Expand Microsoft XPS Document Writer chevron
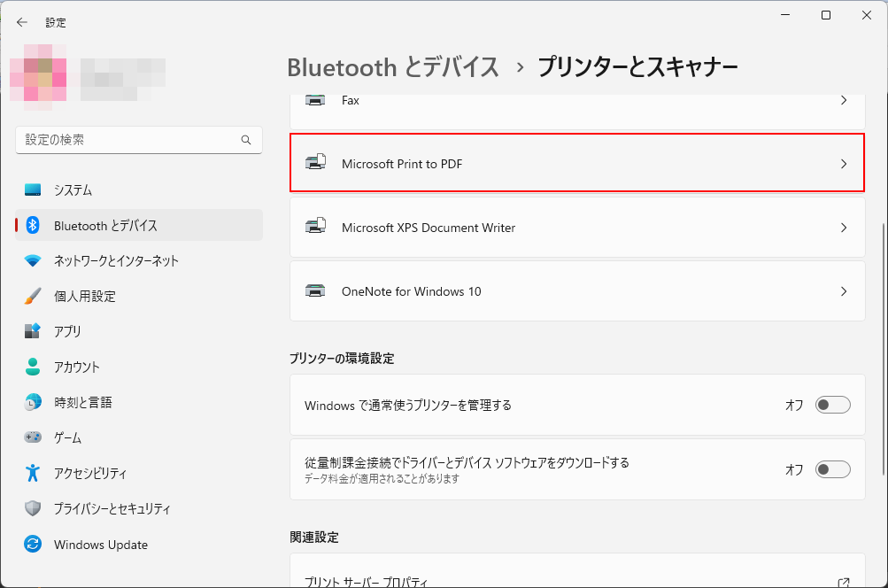 (843, 228)
